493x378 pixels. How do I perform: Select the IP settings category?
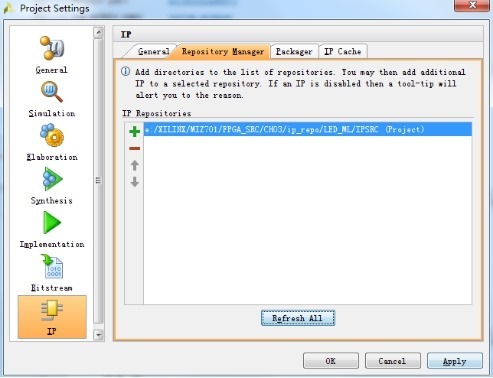pos(52,317)
